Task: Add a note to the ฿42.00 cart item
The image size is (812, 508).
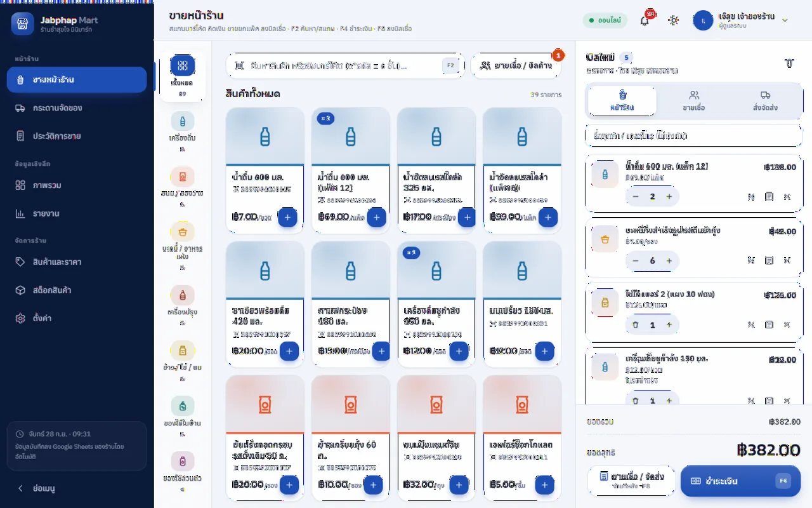Action: pyautogui.click(x=769, y=260)
